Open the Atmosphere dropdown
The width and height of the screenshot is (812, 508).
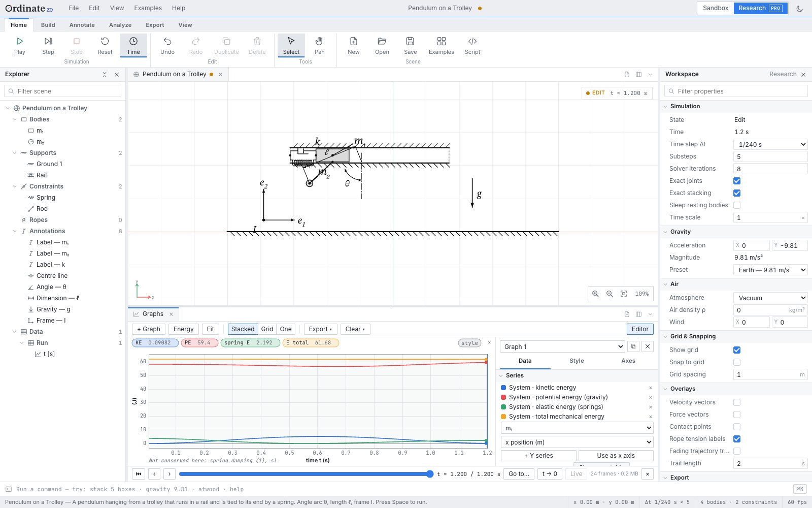tap(770, 298)
